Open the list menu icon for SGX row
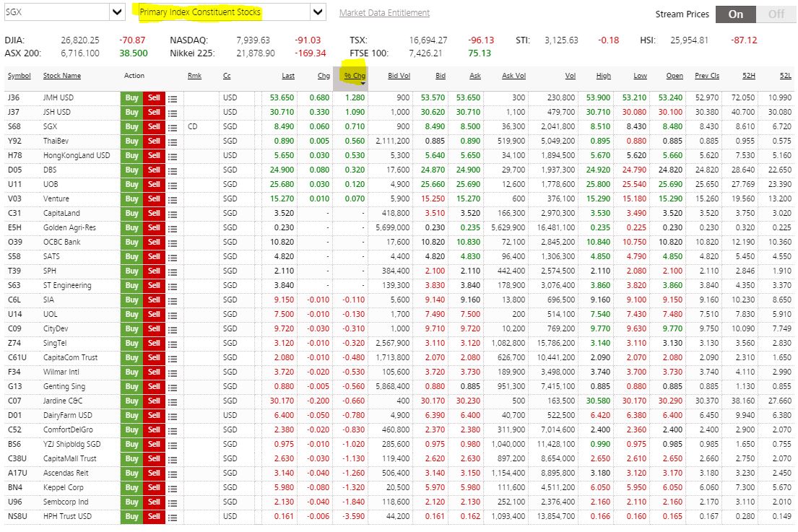The height and width of the screenshot is (532, 798). (x=173, y=127)
